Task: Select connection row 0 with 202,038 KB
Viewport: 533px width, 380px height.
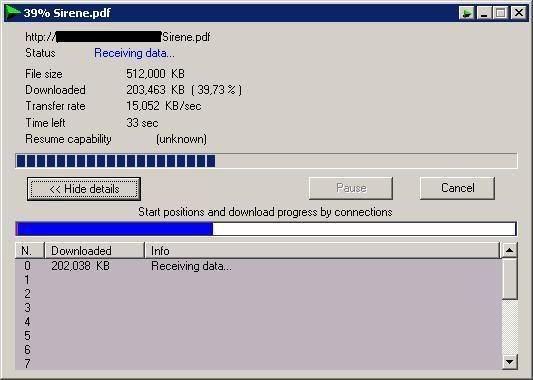Action: tap(258, 266)
